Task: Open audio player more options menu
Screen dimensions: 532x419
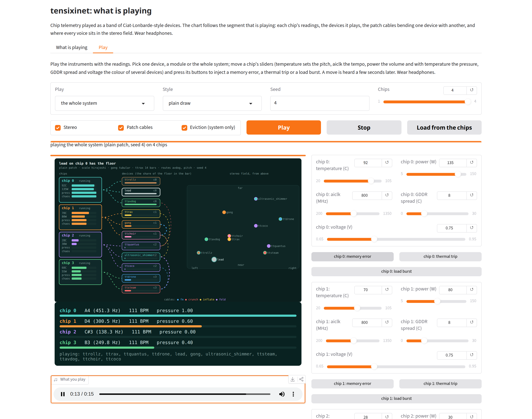Action: [x=293, y=394]
